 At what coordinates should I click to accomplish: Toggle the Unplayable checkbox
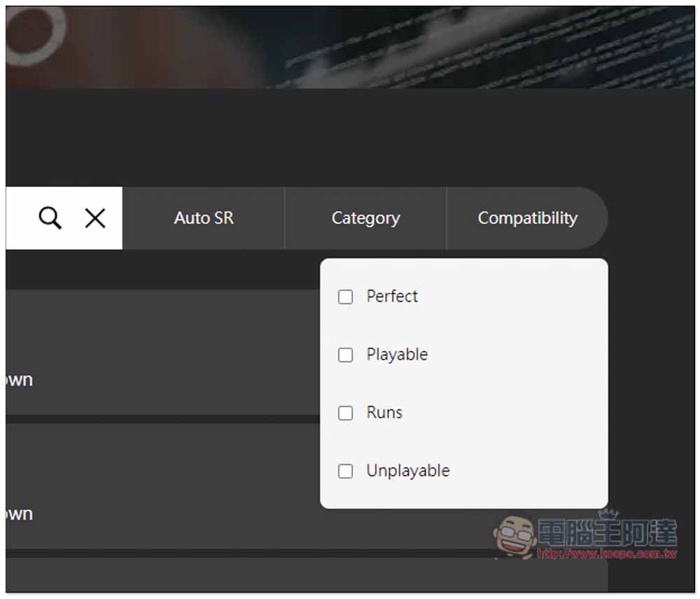tap(345, 471)
